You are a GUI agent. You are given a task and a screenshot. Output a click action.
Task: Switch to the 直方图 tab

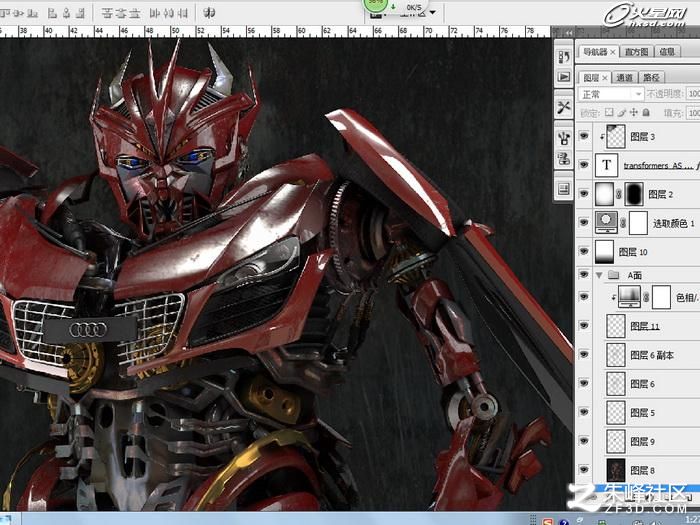(636, 52)
